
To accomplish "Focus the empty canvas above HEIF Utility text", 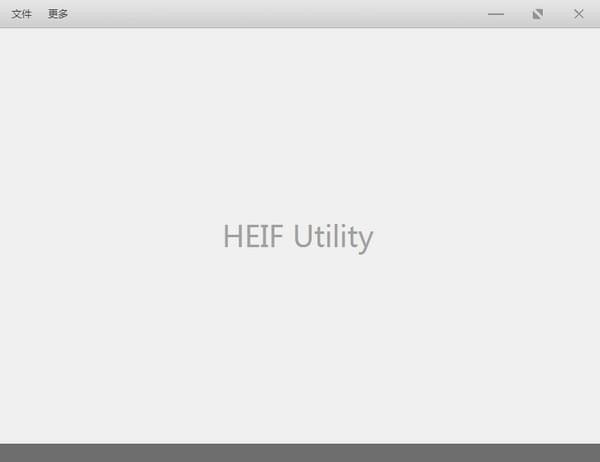I will tap(300, 122).
